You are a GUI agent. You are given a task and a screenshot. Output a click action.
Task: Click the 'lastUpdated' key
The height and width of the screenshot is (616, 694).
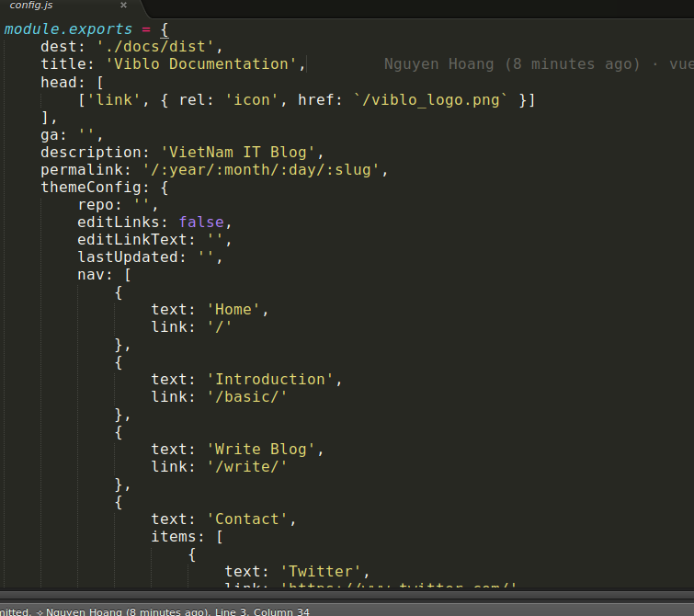point(128,257)
